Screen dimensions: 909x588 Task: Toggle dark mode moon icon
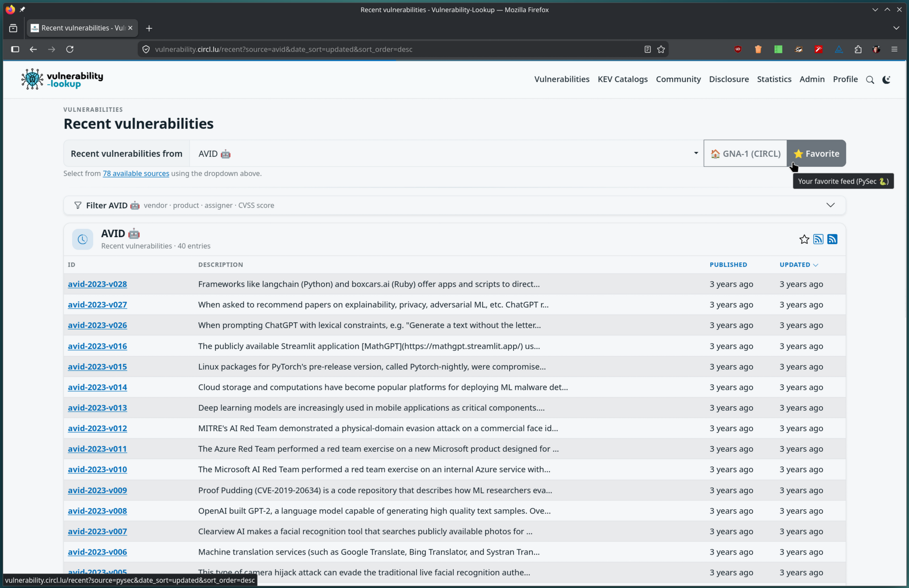coord(886,80)
